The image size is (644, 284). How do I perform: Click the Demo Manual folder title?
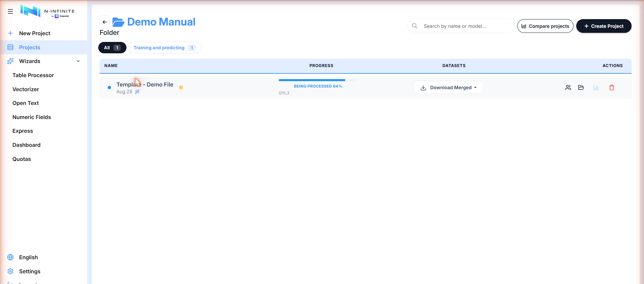click(x=161, y=22)
